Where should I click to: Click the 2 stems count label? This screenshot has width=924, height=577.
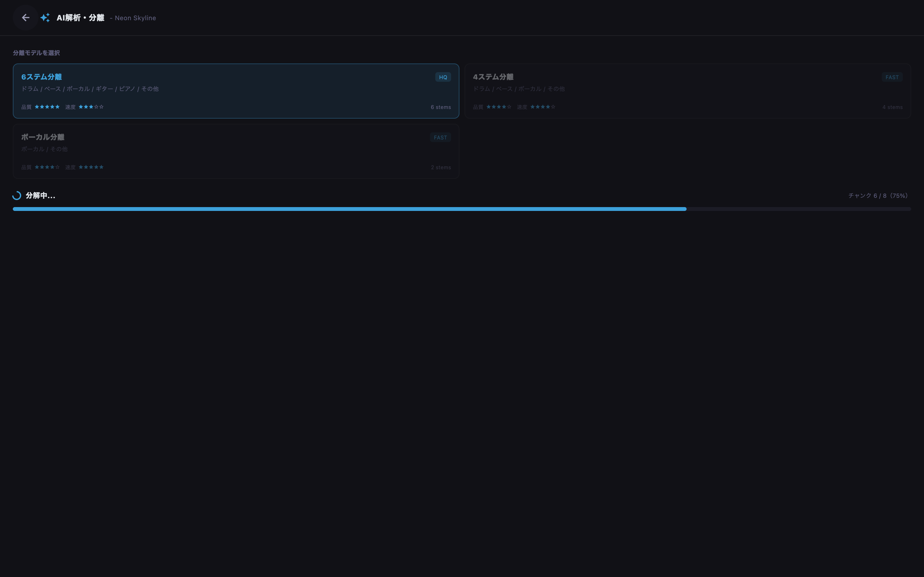[x=441, y=168]
